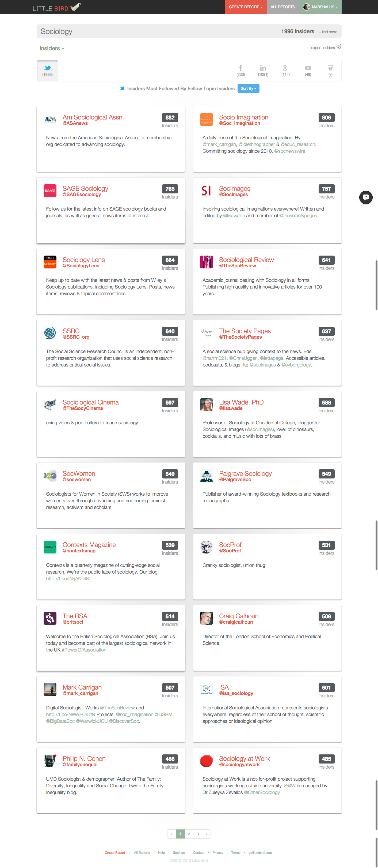Image resolution: width=378 pixels, height=868 pixels.
Task: Open the Facebook insiders icon tab
Action: [240, 68]
